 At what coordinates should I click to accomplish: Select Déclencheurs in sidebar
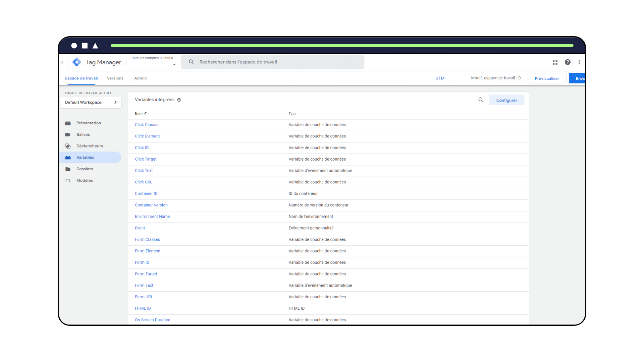(90, 146)
